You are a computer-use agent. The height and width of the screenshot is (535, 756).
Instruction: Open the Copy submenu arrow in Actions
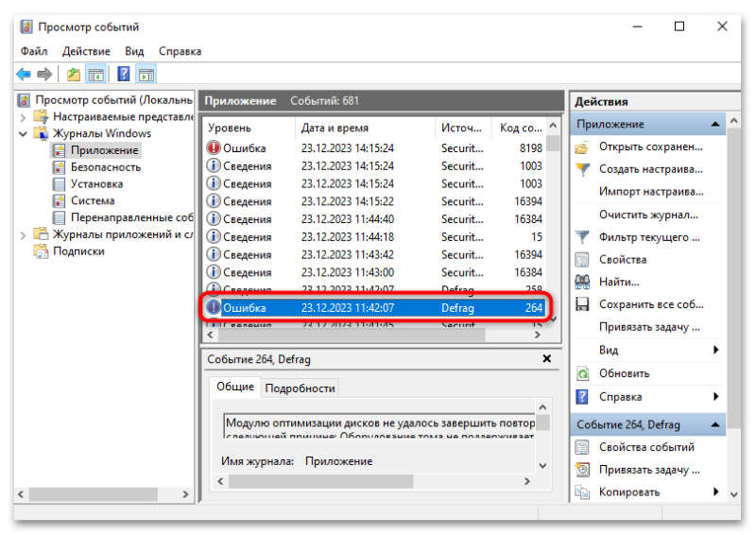click(x=716, y=492)
